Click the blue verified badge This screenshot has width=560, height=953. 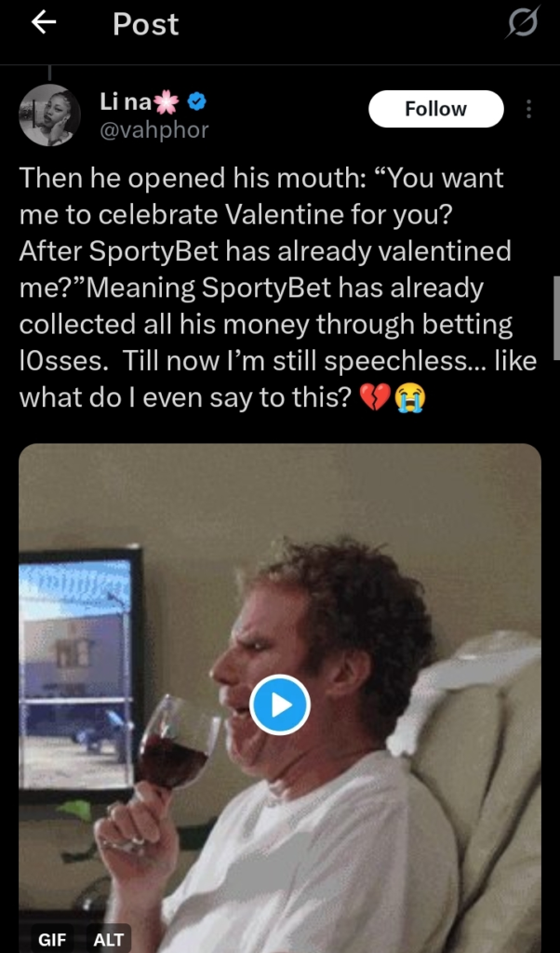(x=197, y=102)
